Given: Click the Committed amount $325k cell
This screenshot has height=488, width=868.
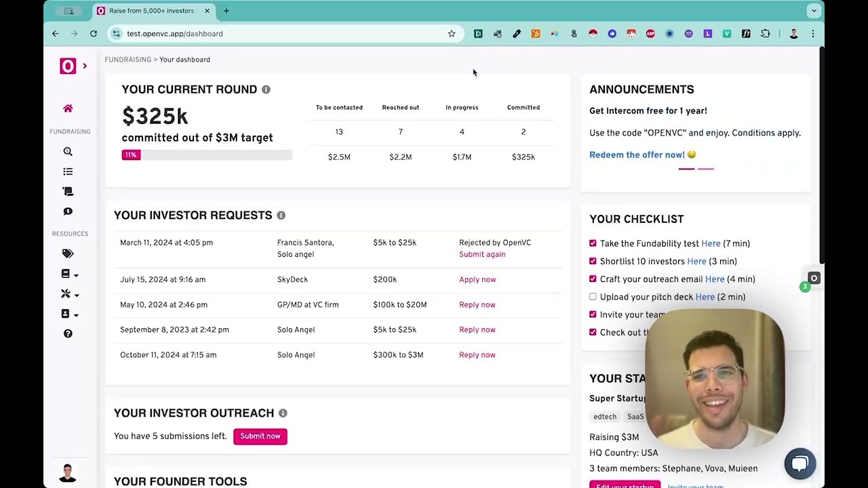Looking at the screenshot, I should (524, 157).
